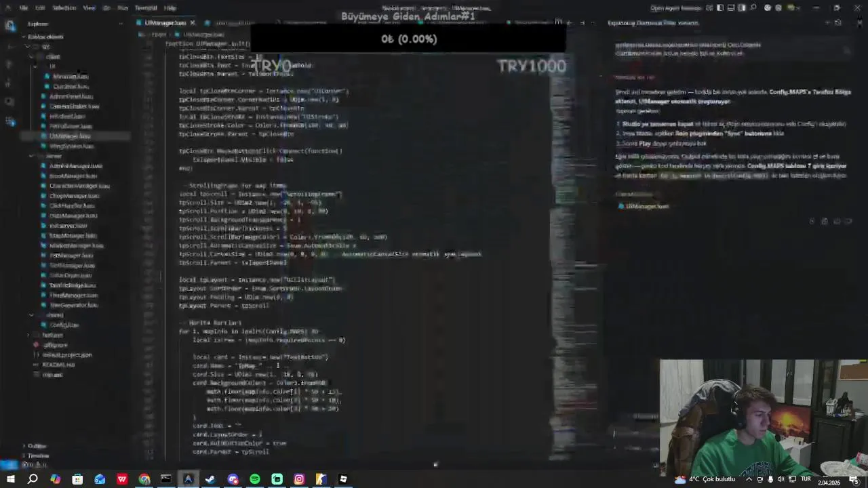
Task: Open Discord from taskbar
Action: (233, 479)
